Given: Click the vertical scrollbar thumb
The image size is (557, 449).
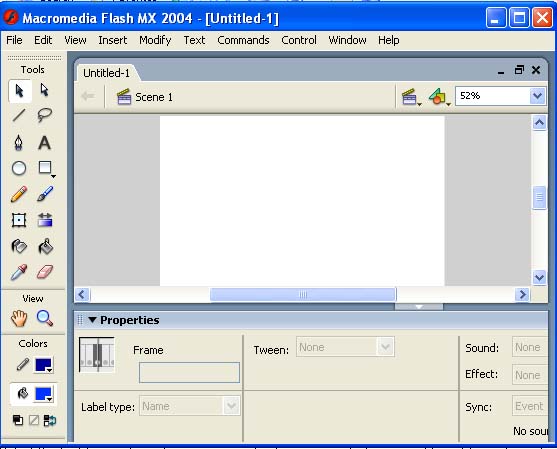Looking at the screenshot, I should point(539,198).
